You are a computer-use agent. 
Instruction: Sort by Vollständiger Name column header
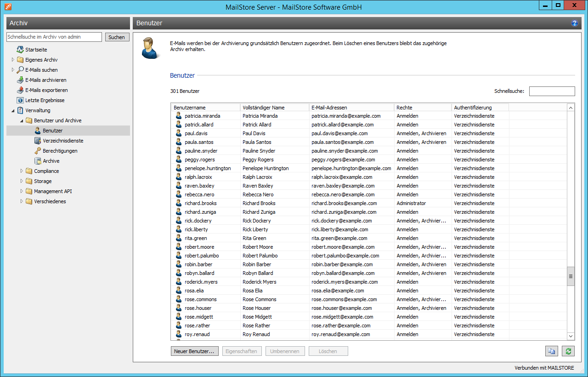click(275, 108)
